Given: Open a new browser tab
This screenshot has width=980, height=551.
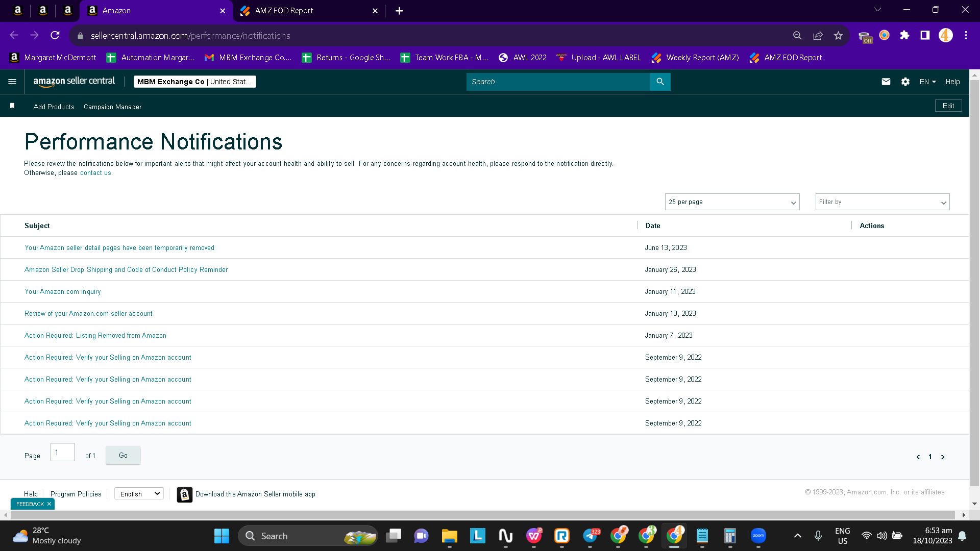Looking at the screenshot, I should point(399,11).
